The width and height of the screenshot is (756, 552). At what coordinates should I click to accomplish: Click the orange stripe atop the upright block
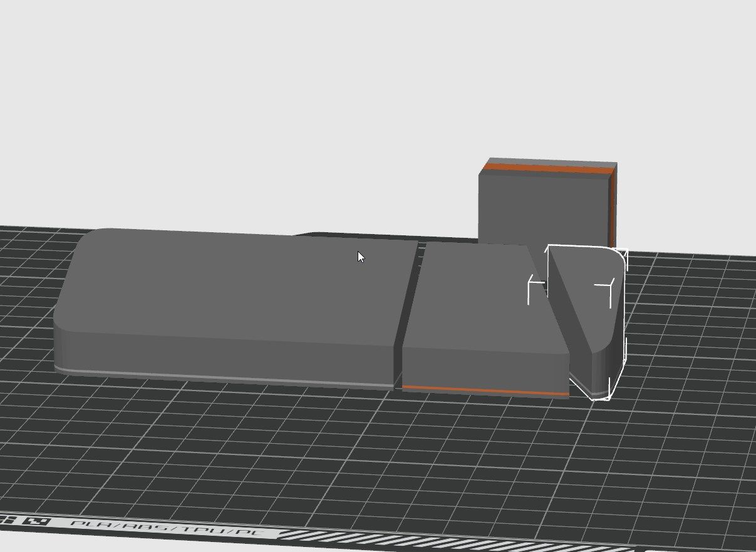pos(548,168)
